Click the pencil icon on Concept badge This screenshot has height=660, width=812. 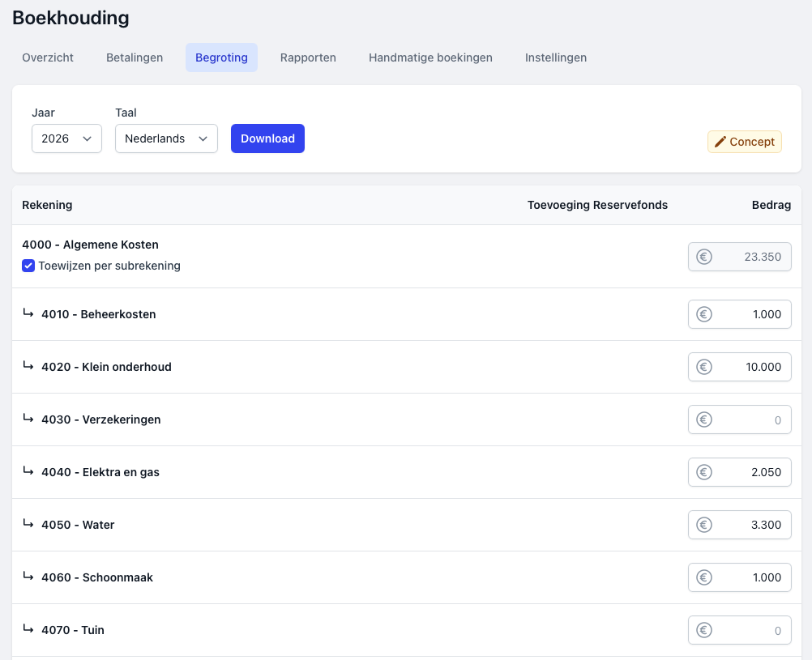pos(720,142)
